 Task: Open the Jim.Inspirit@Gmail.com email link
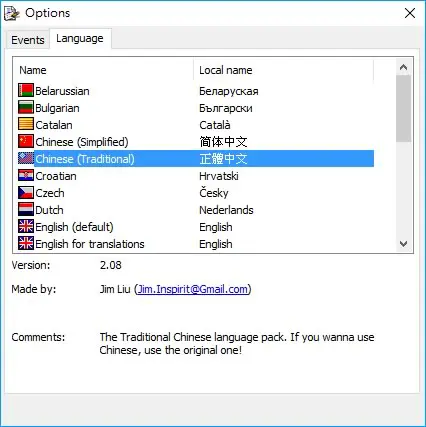[x=193, y=289]
